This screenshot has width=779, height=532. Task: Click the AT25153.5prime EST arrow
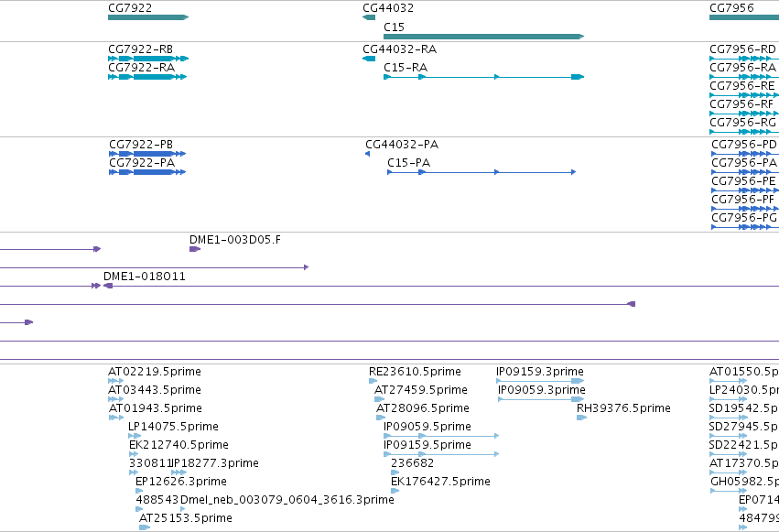[145, 527]
